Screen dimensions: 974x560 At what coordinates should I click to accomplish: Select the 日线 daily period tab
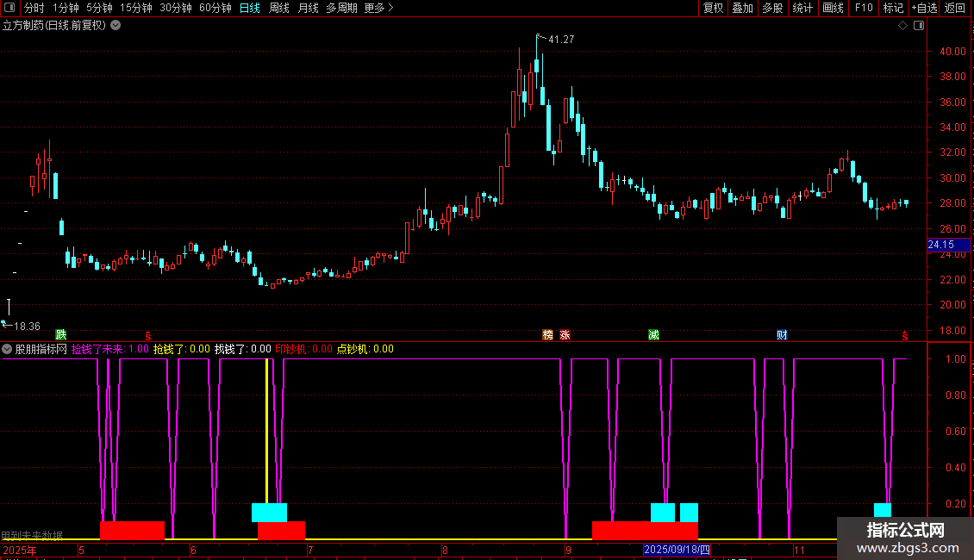250,8
